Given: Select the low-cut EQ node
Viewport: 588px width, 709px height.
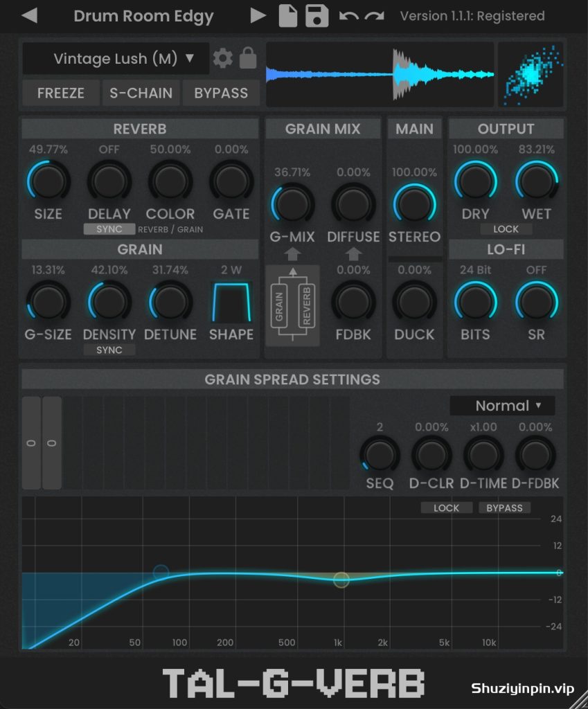Looking at the screenshot, I should 161,573.
